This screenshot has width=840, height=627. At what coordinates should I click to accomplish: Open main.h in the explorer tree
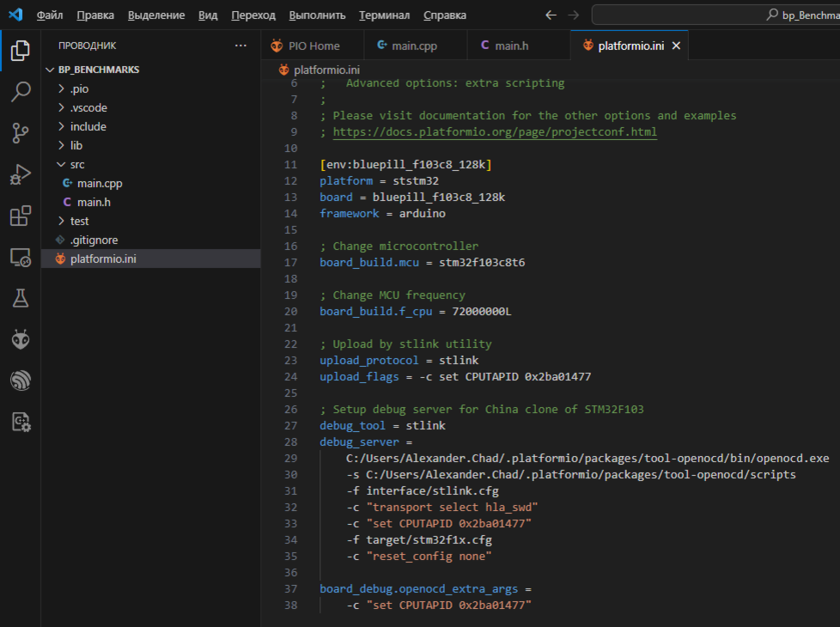pos(151,202)
